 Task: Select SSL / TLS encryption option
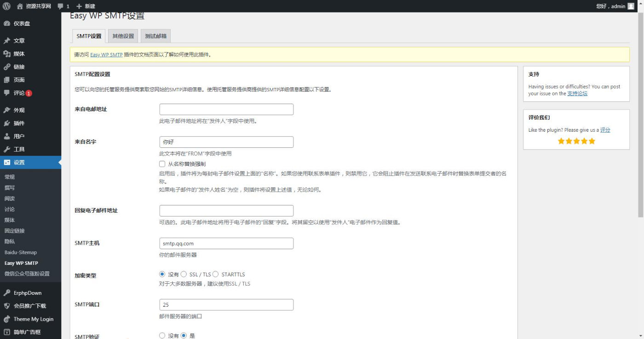coord(184,274)
